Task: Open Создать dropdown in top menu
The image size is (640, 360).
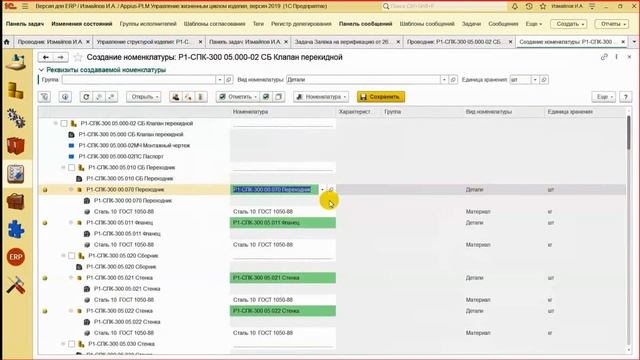Action: (569, 24)
